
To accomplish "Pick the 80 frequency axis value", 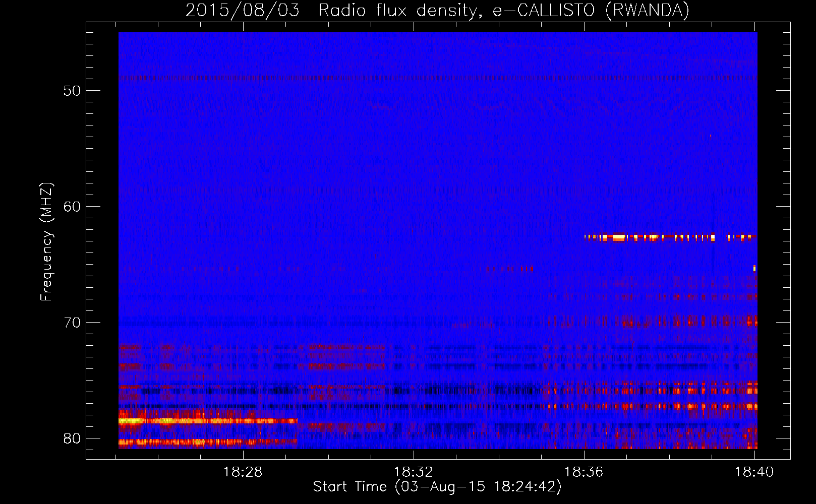I will pyautogui.click(x=72, y=438).
